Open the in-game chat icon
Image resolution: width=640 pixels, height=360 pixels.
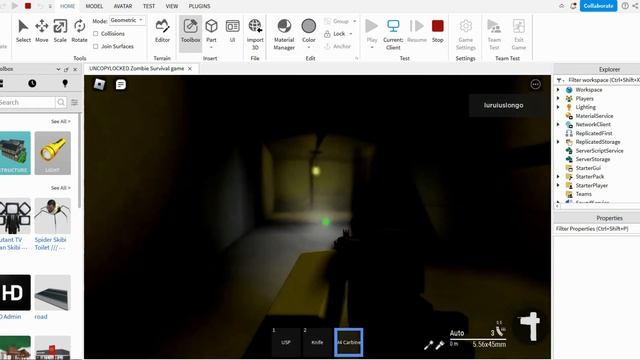(x=121, y=84)
